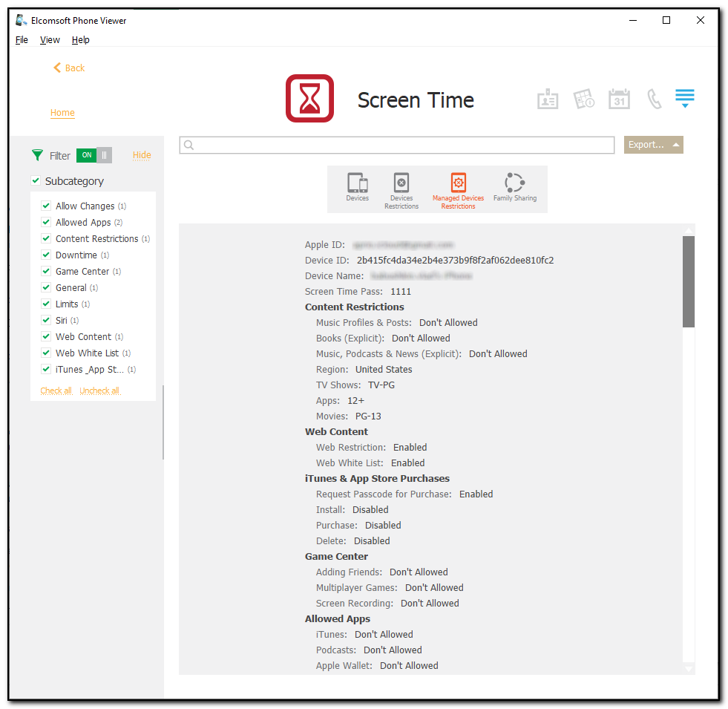Select the contacts icon in the top bar
This screenshot has height=709, width=728.
point(548,98)
